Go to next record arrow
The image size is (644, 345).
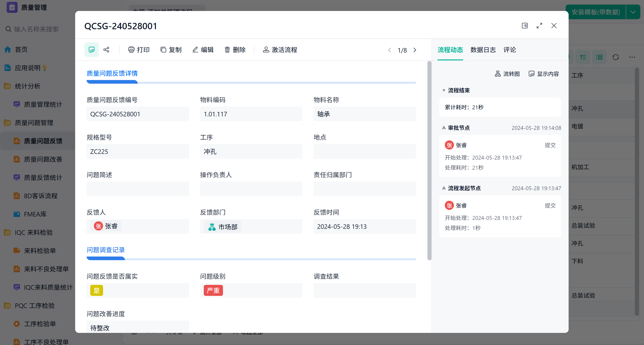coord(415,50)
